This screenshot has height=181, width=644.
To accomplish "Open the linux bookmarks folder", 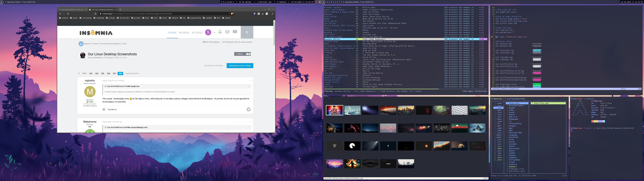I will (x=146, y=18).
